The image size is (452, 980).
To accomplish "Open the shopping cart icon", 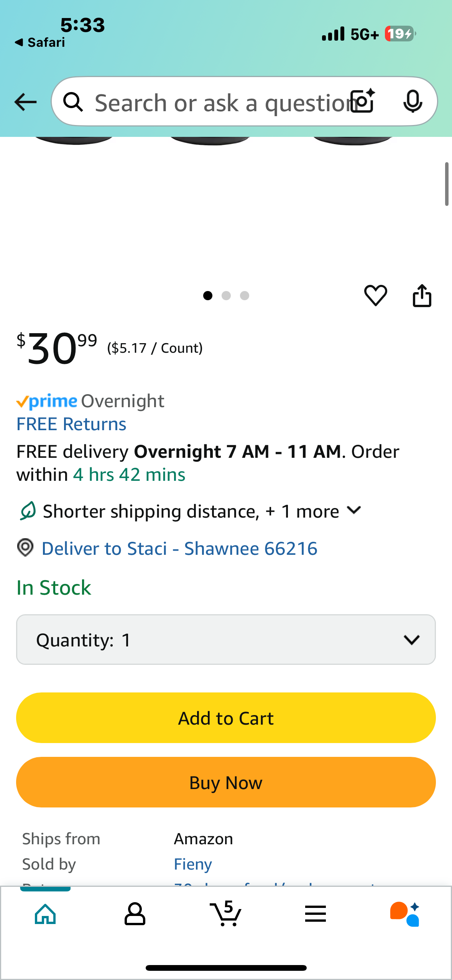I will coord(226,914).
